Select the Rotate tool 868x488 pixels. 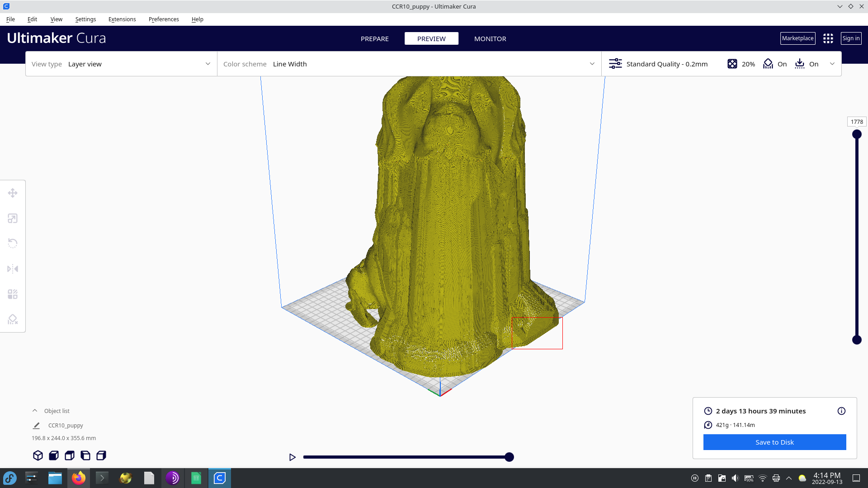point(13,244)
